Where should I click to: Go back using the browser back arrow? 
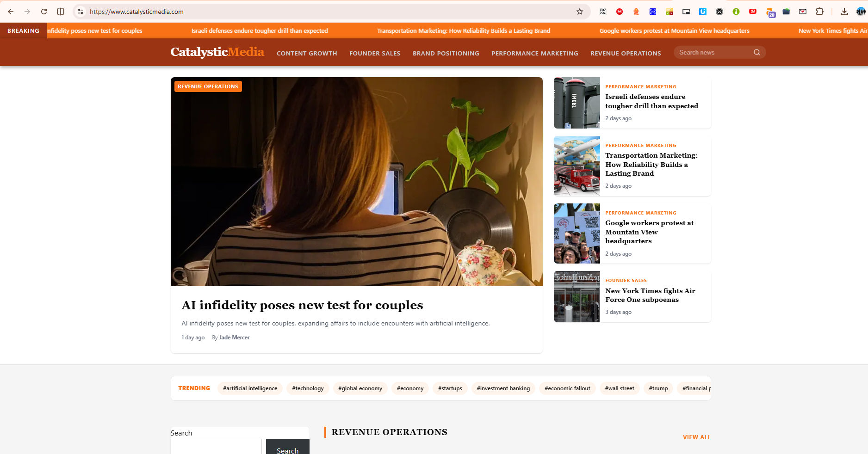click(x=11, y=12)
